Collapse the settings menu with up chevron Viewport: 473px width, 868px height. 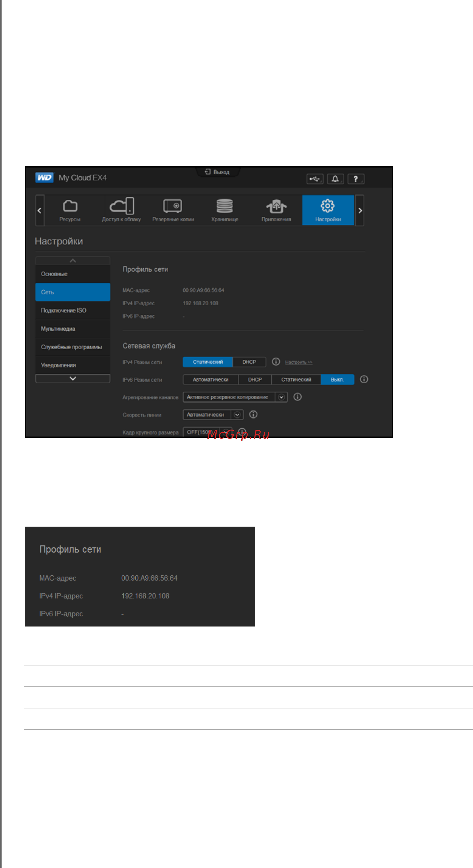[x=73, y=260]
